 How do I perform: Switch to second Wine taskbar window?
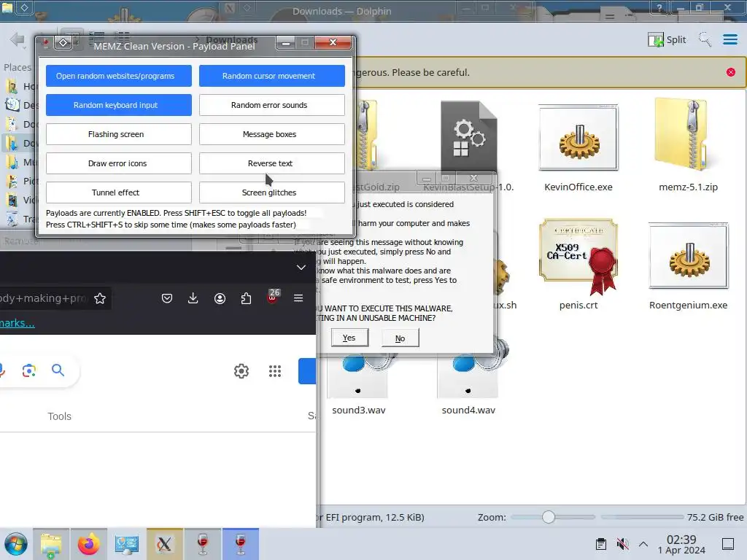click(x=241, y=544)
